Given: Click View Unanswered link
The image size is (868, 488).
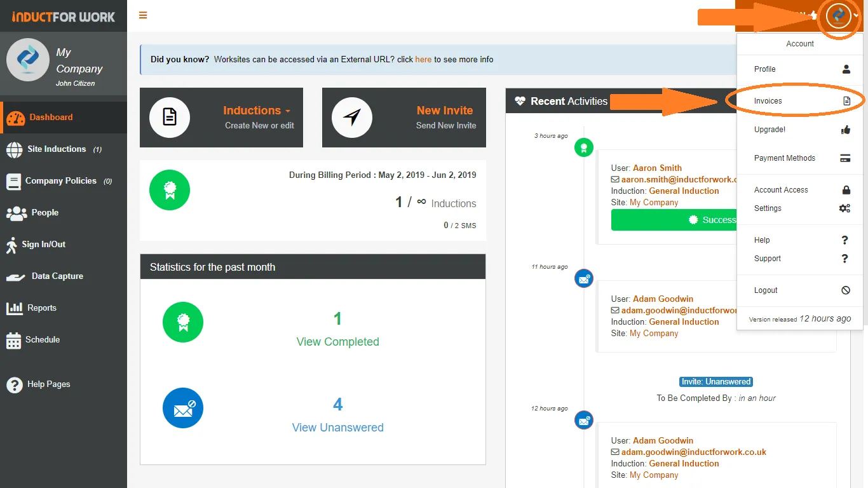Looking at the screenshot, I should click(x=337, y=428).
